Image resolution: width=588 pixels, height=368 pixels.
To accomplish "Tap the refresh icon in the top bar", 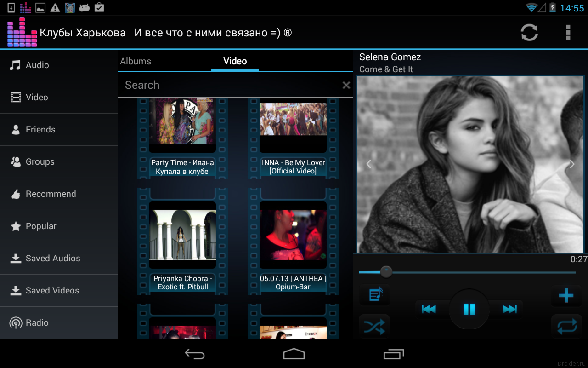I will click(x=529, y=33).
